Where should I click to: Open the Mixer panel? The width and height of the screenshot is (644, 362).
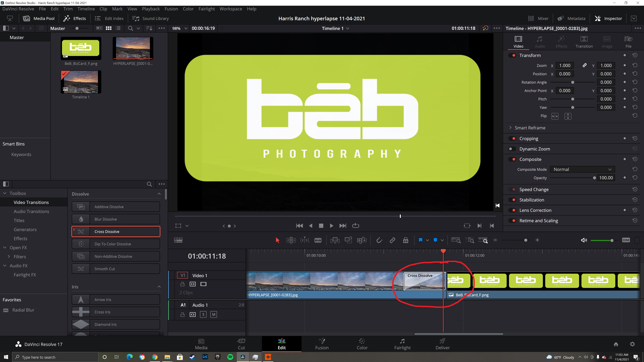point(538,18)
